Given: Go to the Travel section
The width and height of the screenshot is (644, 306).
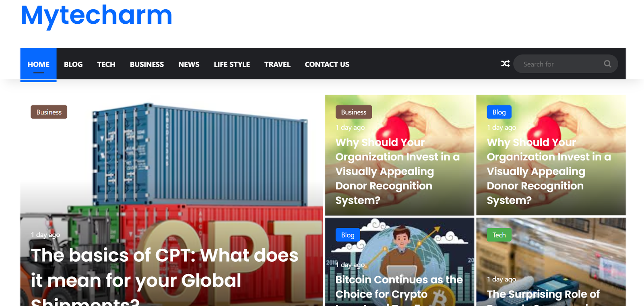Looking at the screenshot, I should [277, 64].
